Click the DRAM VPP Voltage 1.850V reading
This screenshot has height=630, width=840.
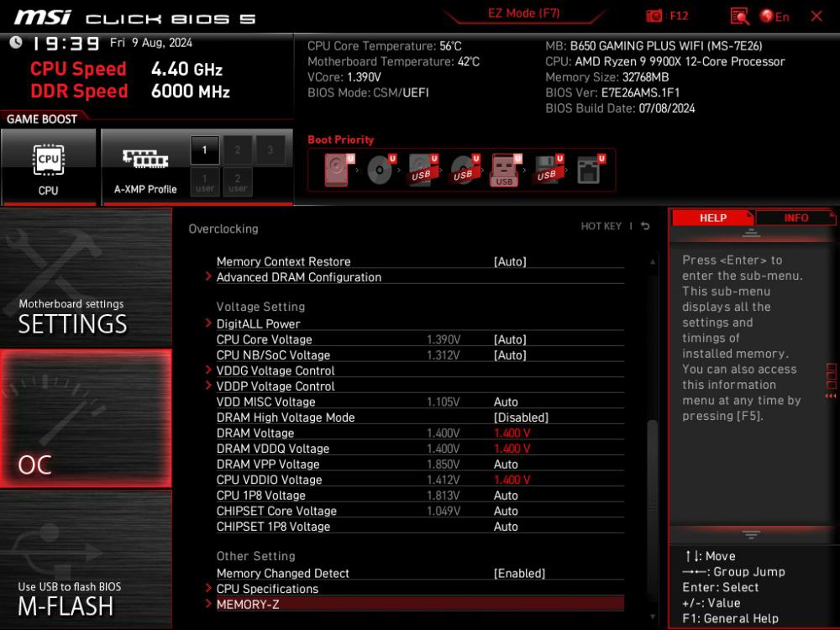[444, 464]
